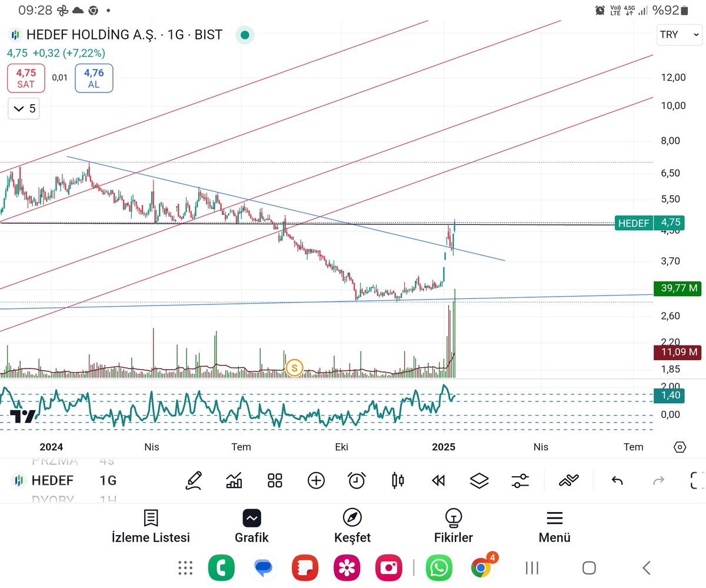Toggle fullscreen chart mode icon
The height and width of the screenshot is (588, 706).
point(697,480)
